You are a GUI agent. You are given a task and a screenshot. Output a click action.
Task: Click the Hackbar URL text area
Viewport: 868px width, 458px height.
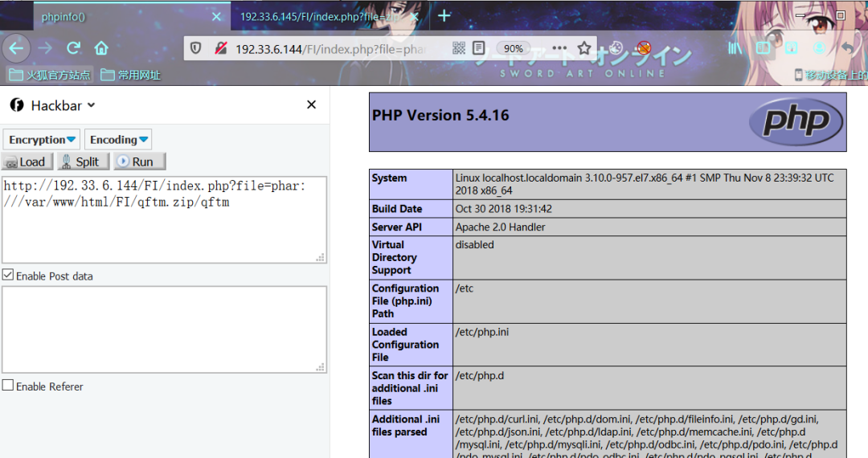165,219
